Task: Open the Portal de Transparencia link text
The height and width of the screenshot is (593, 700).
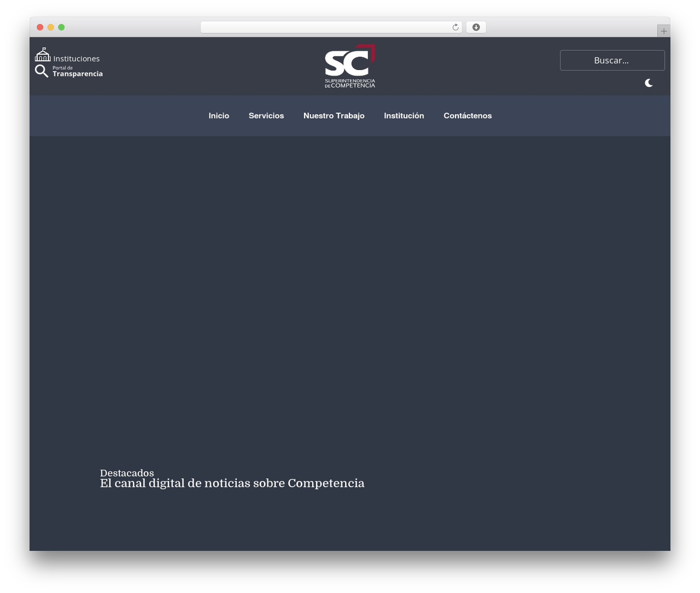Action: [78, 71]
